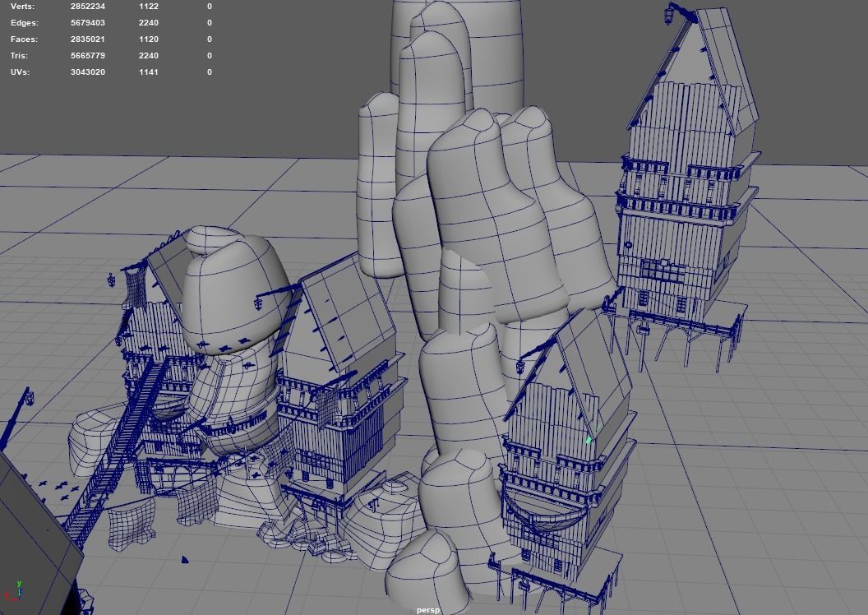
Task: Click the persp camera label
Action: click(428, 610)
